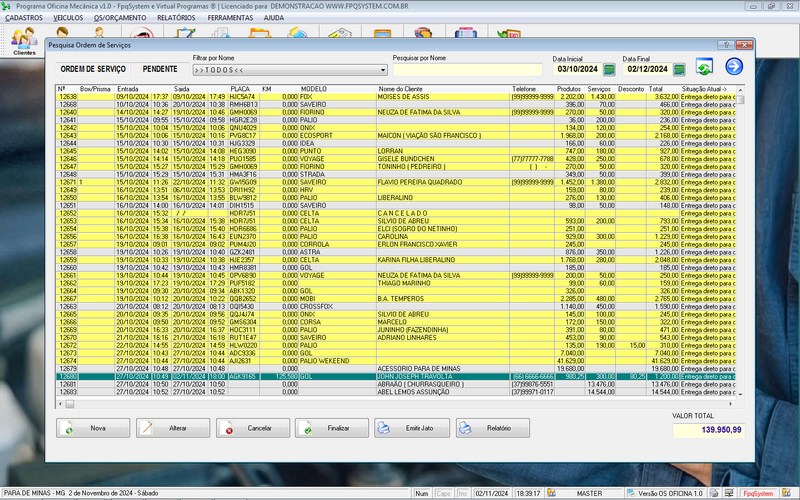Open the OS/ORÇAMENTO menu
800x500 pixels.
click(x=121, y=17)
